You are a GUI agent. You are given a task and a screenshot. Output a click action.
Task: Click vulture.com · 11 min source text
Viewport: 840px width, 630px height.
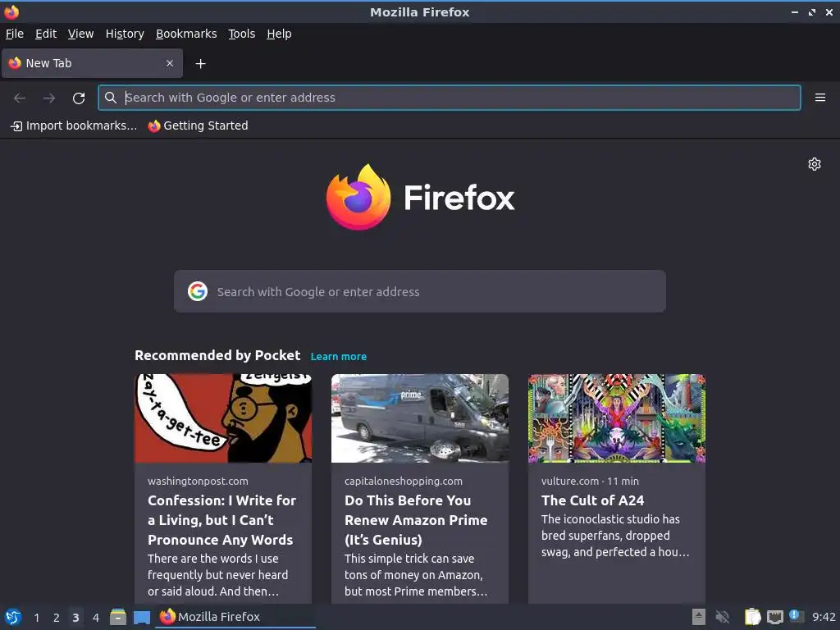(x=590, y=481)
